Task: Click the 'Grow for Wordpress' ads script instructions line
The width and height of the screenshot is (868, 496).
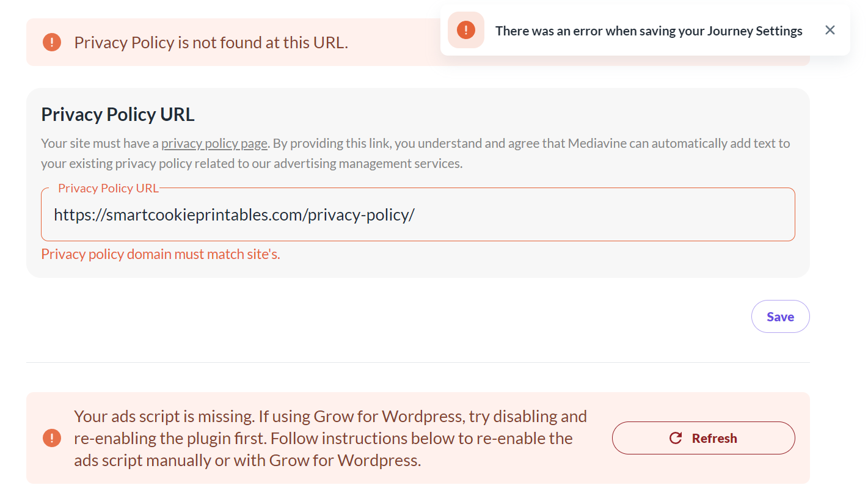Action: tap(323, 439)
